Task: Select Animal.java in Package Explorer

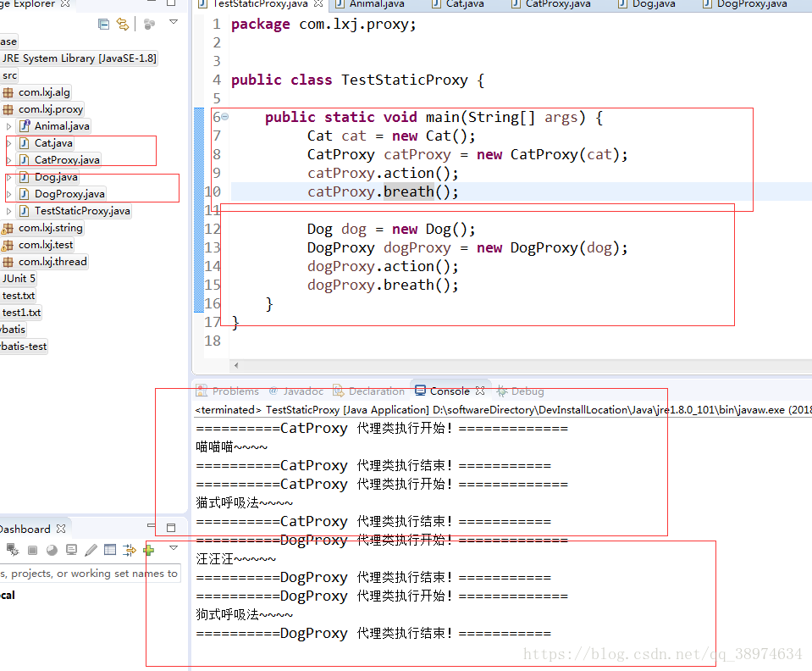Action: (x=62, y=126)
